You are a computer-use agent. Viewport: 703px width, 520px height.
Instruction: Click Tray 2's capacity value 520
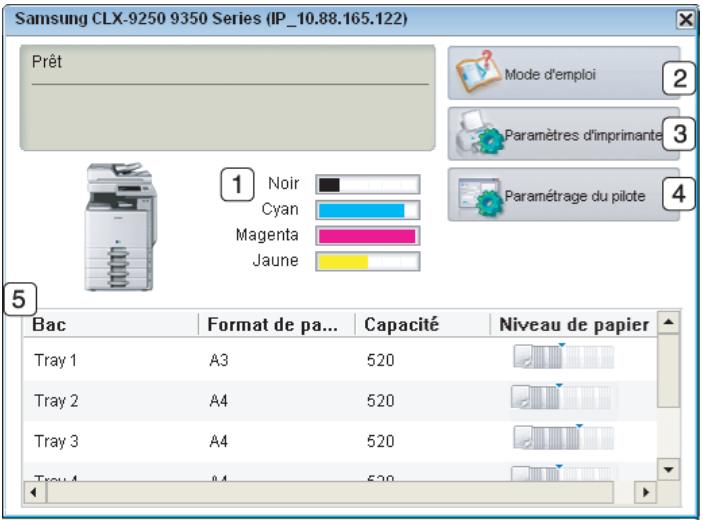pos(381,400)
